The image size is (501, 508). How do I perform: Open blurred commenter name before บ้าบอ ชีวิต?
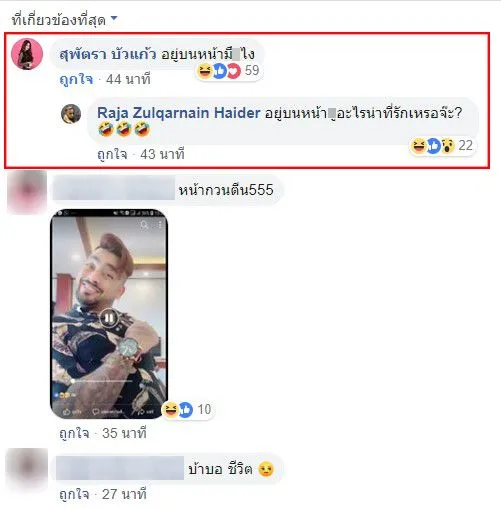[x=120, y=468]
